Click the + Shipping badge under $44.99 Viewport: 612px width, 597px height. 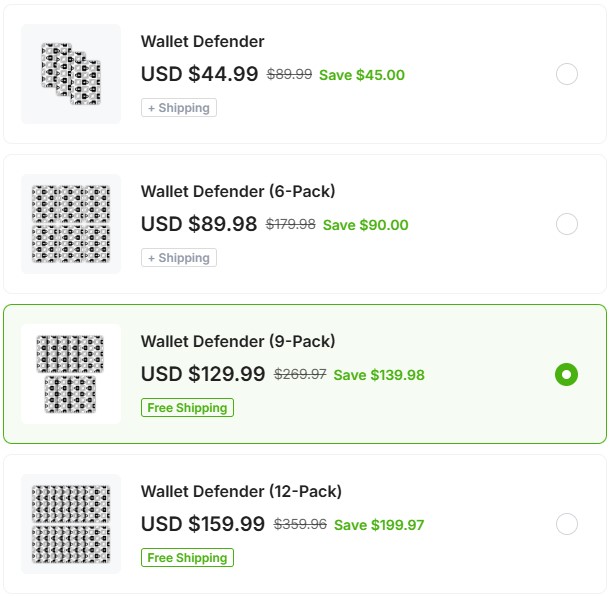[x=179, y=108]
